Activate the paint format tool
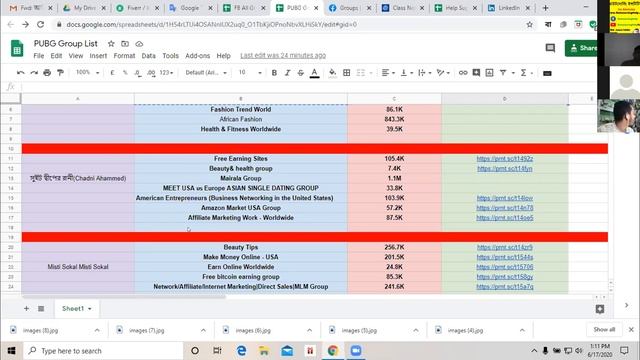The image size is (640, 360). coord(60,73)
